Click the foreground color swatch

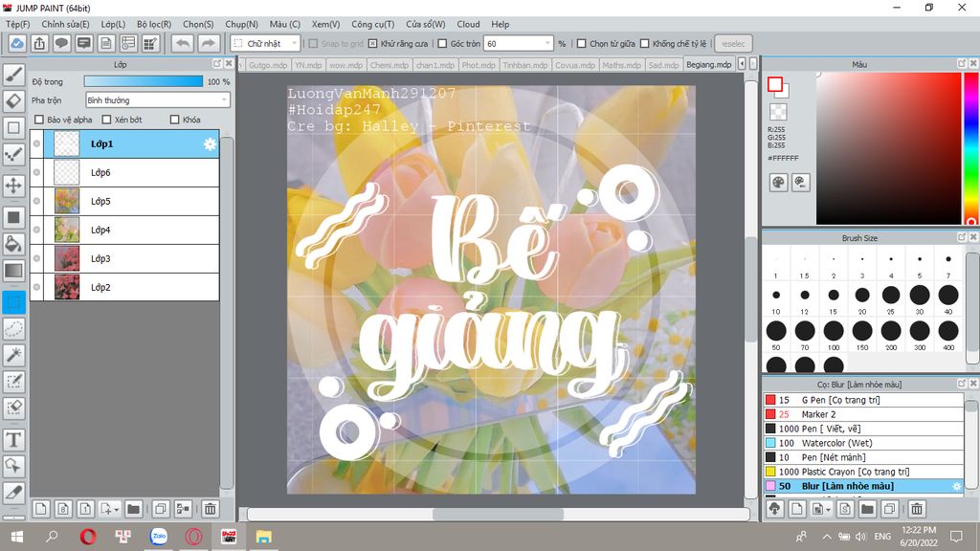coord(775,84)
